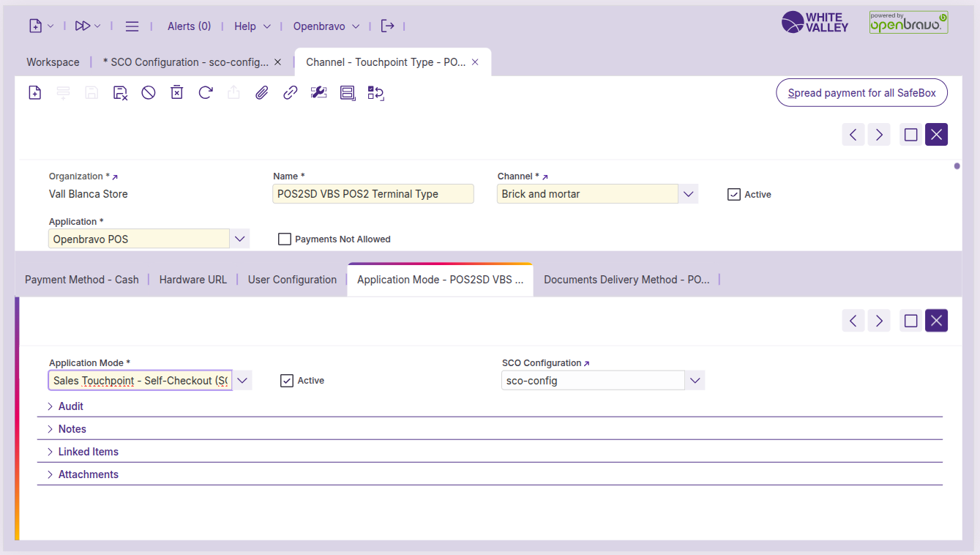Click the save and close icon
This screenshot has width=980, height=555.
pyautogui.click(x=120, y=93)
